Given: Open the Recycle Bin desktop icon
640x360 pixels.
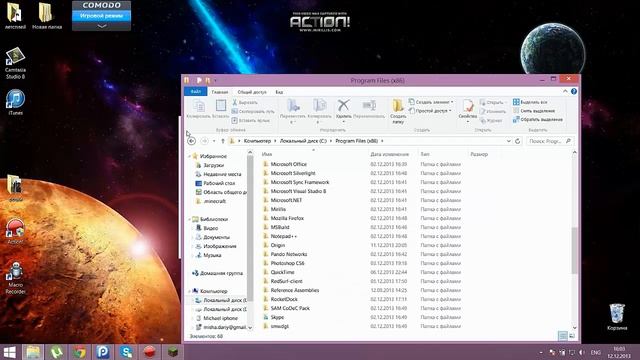Looking at the screenshot, I should pyautogui.click(x=617, y=317).
